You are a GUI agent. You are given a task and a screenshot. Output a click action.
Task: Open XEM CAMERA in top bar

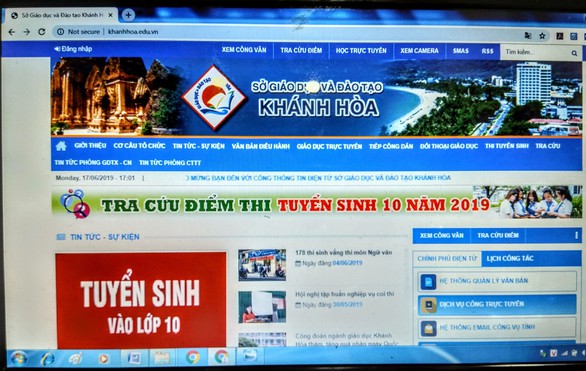419,51
